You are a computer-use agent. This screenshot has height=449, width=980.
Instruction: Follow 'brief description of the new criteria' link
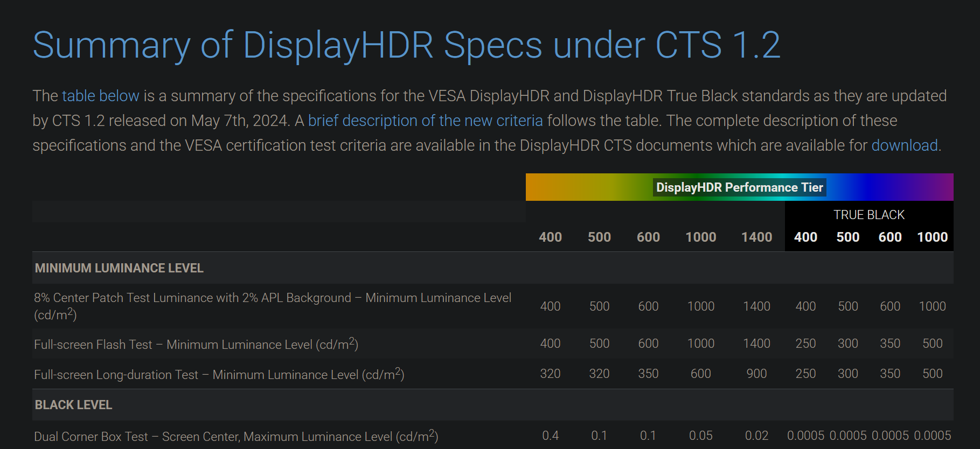point(425,121)
